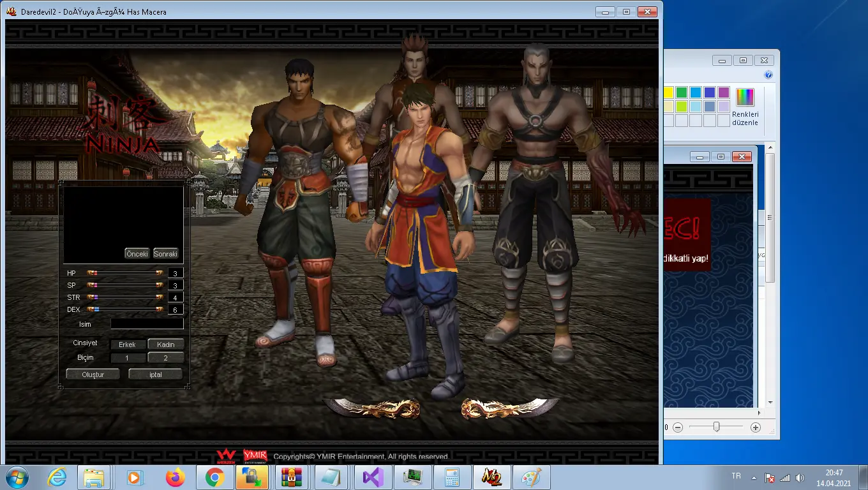Open Paint's help question mark icon
The image size is (868, 490).
pos(768,75)
